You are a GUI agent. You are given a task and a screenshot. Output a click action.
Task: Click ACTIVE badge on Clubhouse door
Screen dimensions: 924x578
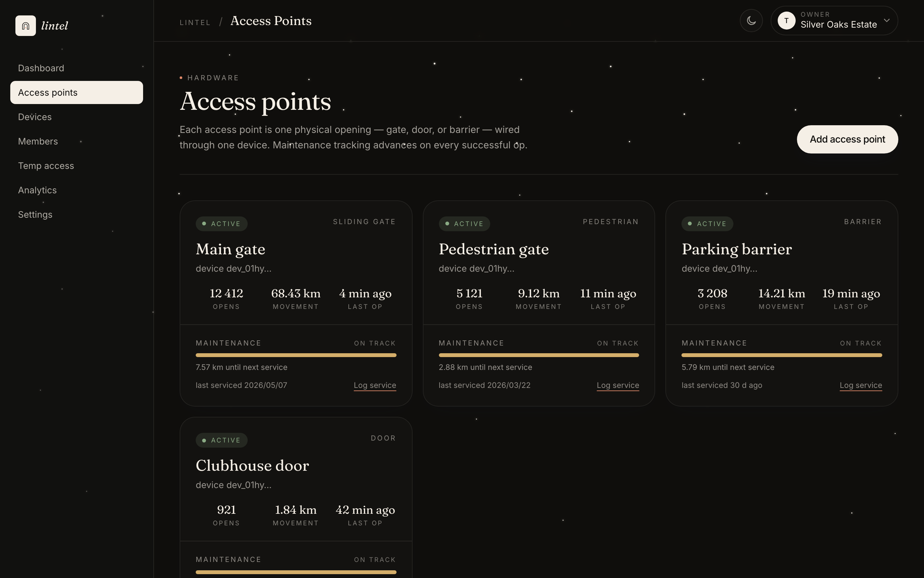(221, 440)
